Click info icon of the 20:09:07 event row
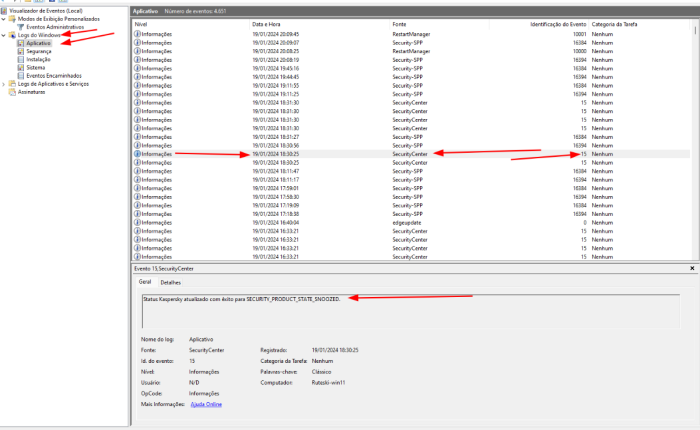This screenshot has width=700, height=430. pos(138,43)
